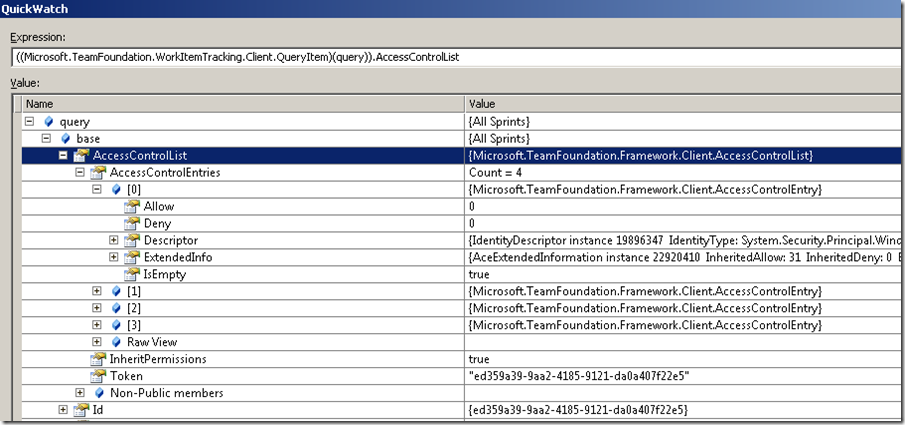
Task: Click the QuickWatch title bar
Action: click(452, 10)
